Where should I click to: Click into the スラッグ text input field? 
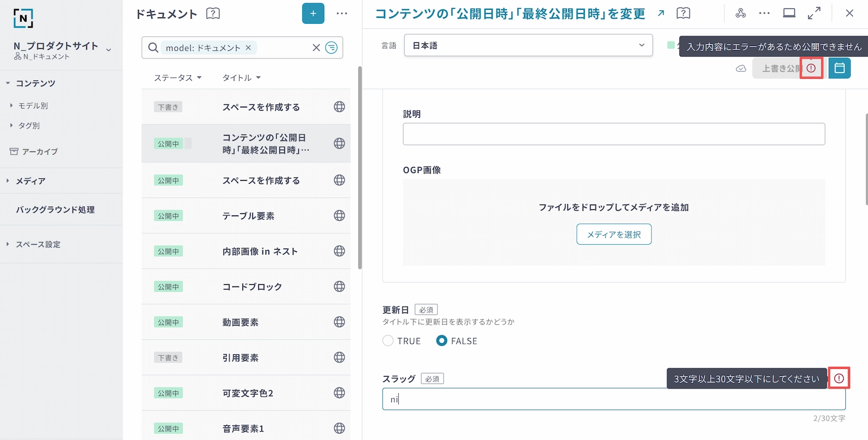click(x=613, y=399)
